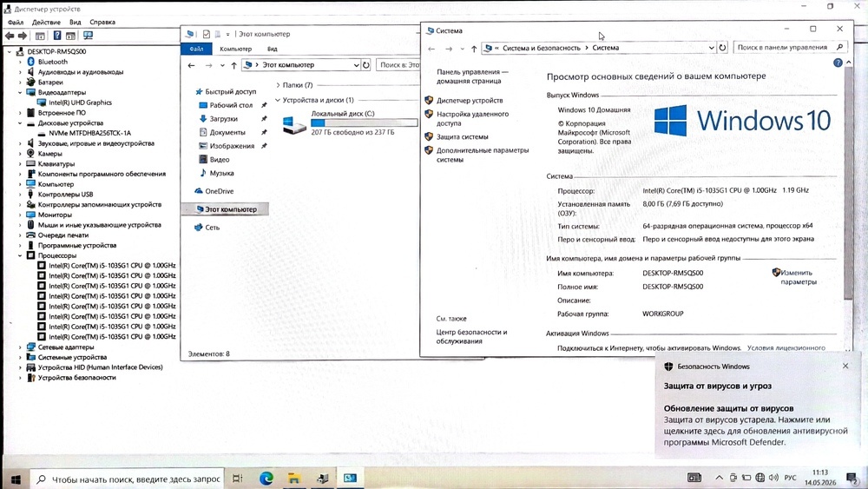Open Защита системы link
The image size is (868, 489).
pyautogui.click(x=463, y=136)
